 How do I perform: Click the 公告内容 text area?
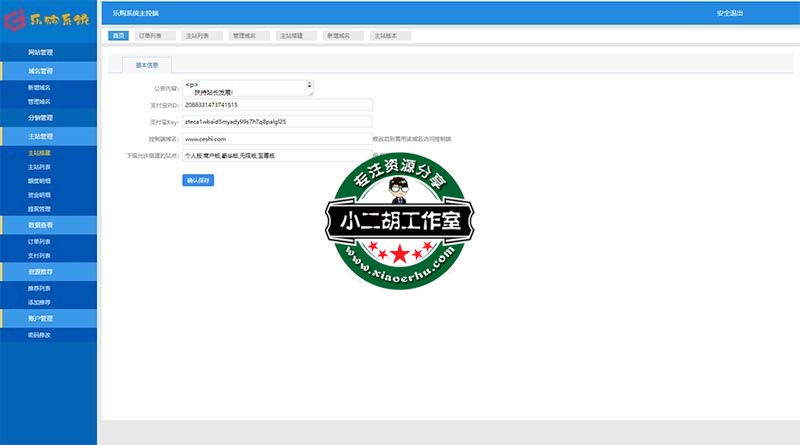tap(243, 88)
